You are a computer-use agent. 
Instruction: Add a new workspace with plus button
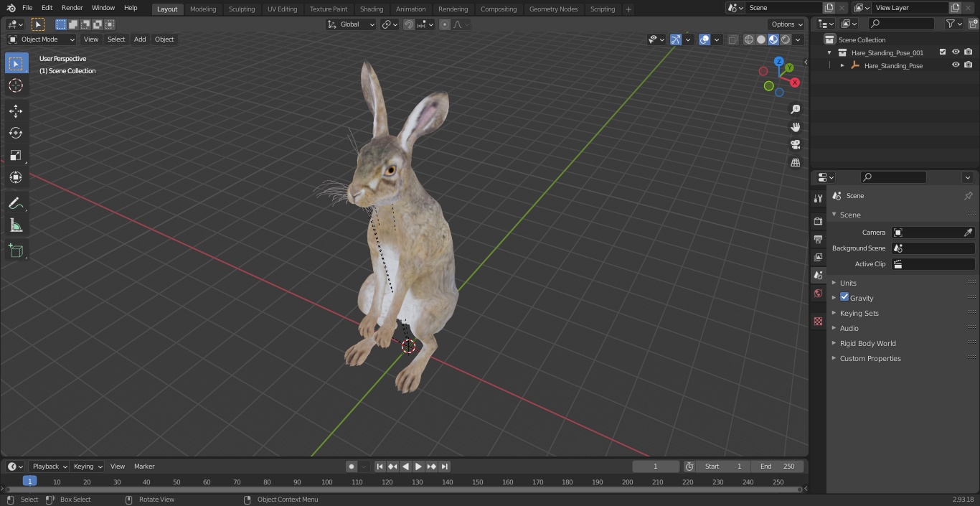pyautogui.click(x=628, y=9)
